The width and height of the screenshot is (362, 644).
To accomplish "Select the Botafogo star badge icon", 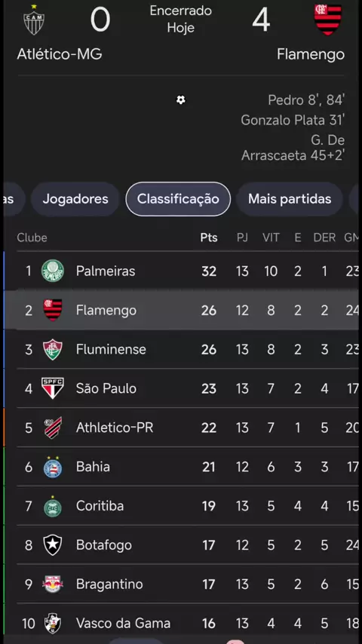I will pyautogui.click(x=53, y=545).
